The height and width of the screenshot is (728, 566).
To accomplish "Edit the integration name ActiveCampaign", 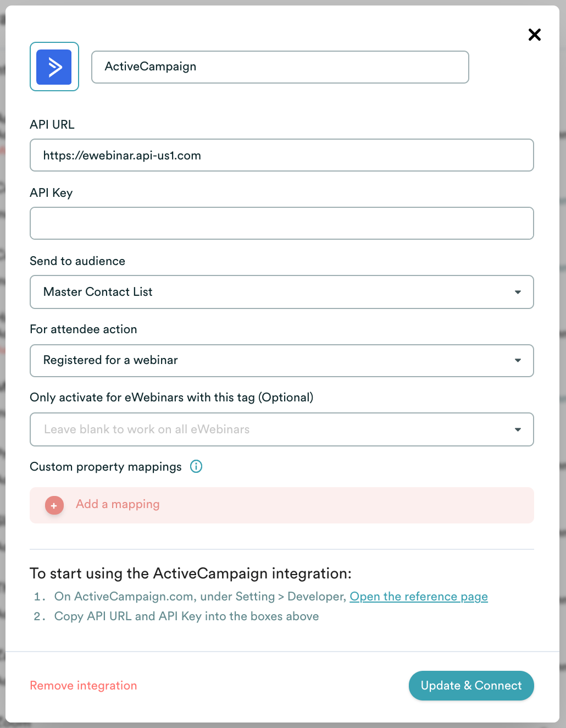I will coord(280,67).
